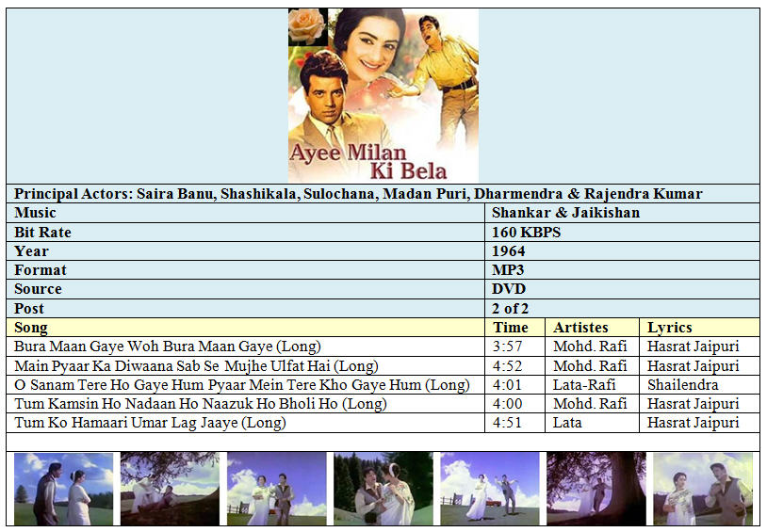Image resolution: width=767 pixels, height=532 pixels.
Task: Click Hasrat Jaipuri in Tum Ko Hamaari row
Action: [x=694, y=423]
